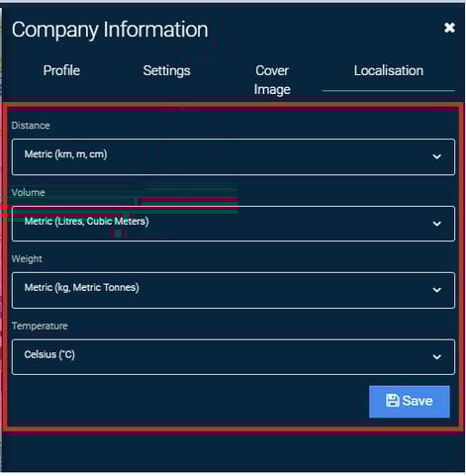Go to the Cover Image tab
This screenshot has width=466, height=476.
[272, 80]
